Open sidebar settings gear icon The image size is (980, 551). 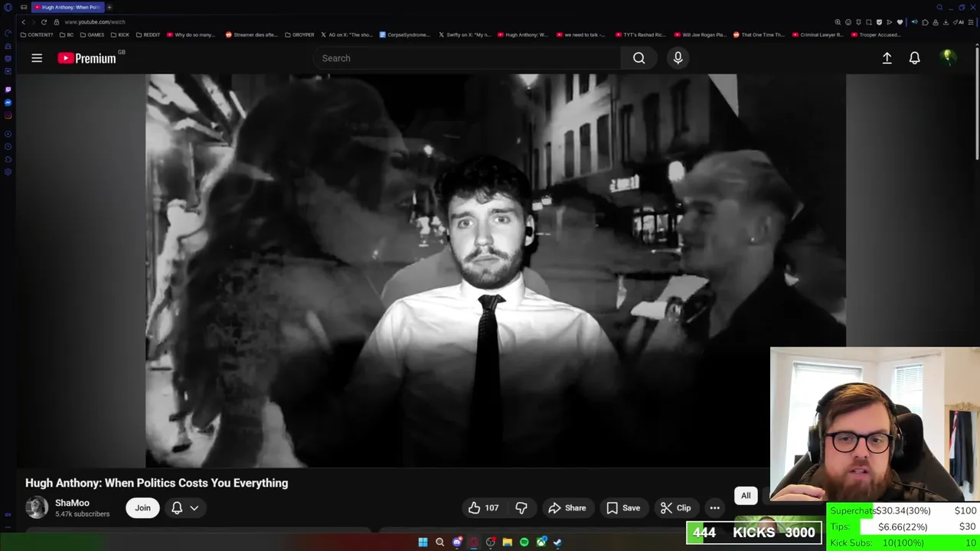coord(8,172)
